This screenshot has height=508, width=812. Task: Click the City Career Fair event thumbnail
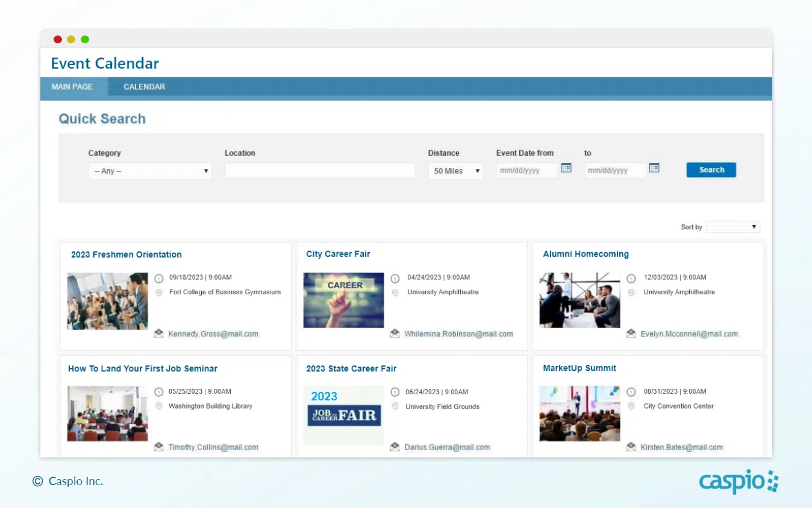[343, 299]
